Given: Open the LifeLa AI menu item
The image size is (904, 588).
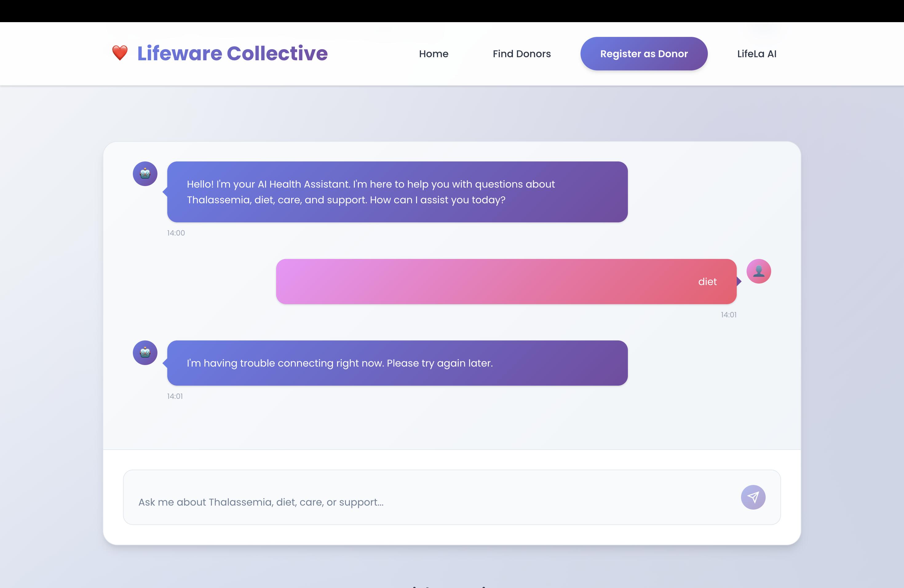Looking at the screenshot, I should (756, 54).
